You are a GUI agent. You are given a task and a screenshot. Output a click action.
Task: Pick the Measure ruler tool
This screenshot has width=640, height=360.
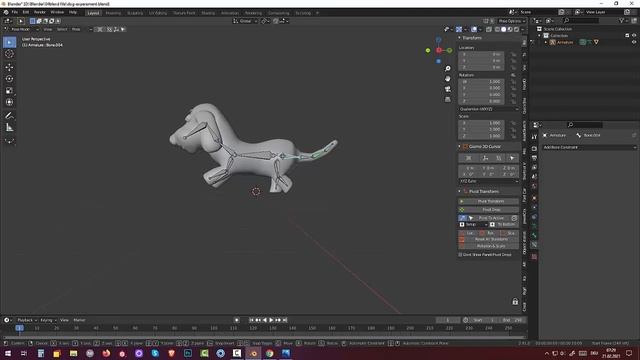coord(9,127)
